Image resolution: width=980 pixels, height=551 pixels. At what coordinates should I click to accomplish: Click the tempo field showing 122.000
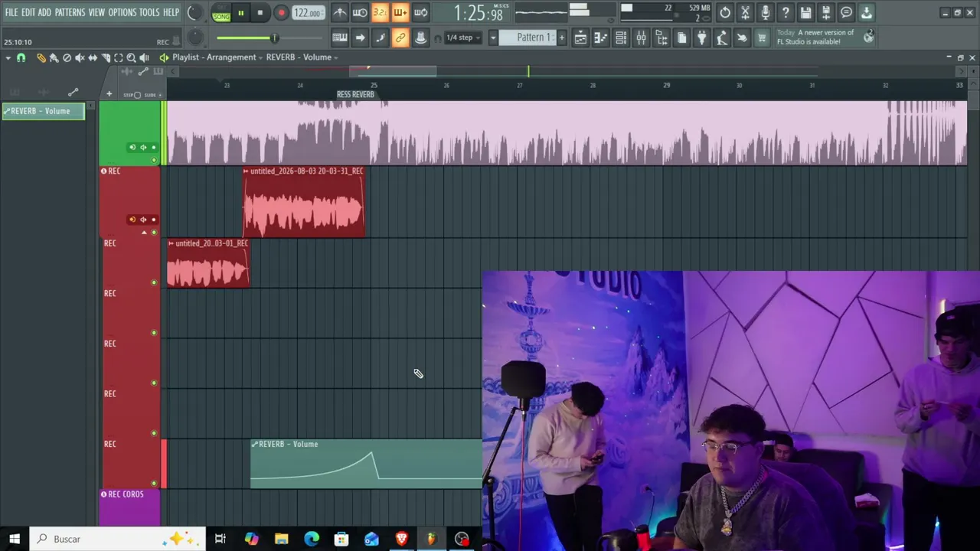(x=307, y=13)
